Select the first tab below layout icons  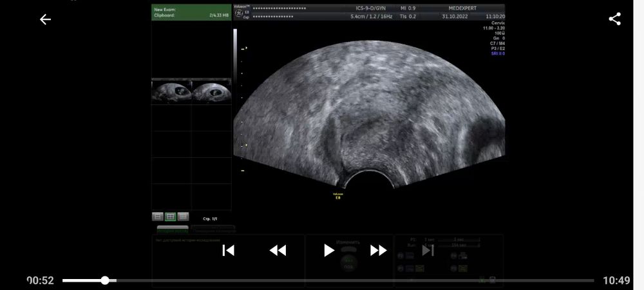(173, 229)
